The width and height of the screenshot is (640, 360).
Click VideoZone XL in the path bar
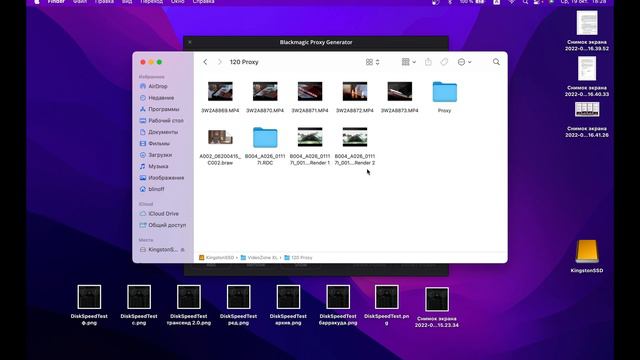[259, 258]
